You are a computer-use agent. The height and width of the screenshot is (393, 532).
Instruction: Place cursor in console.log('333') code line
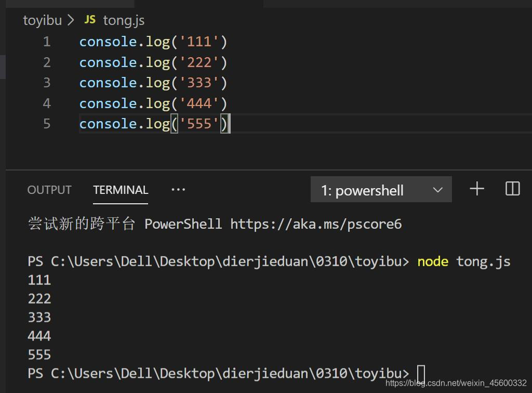pyautogui.click(x=153, y=83)
